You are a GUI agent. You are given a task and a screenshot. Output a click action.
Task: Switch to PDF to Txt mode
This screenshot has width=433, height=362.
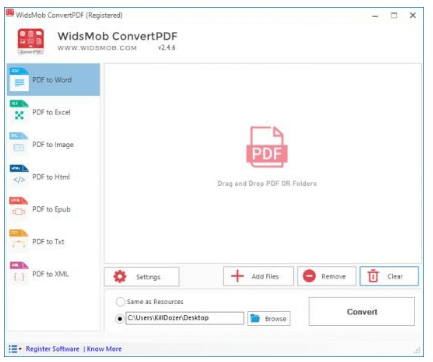53,241
